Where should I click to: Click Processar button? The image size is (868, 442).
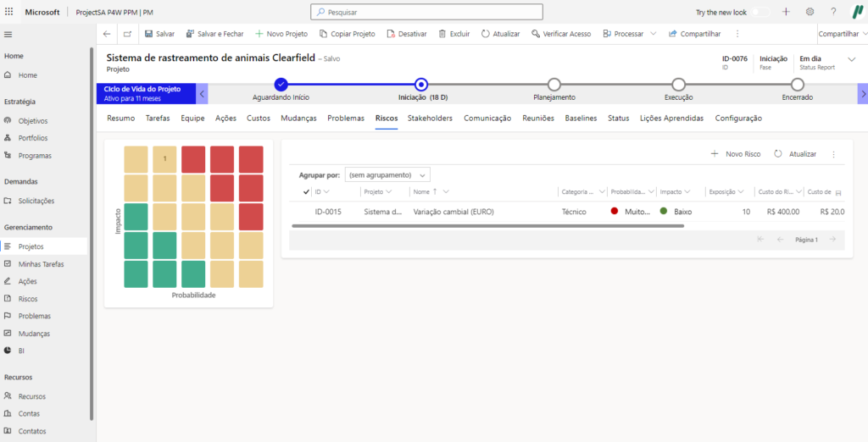click(623, 34)
